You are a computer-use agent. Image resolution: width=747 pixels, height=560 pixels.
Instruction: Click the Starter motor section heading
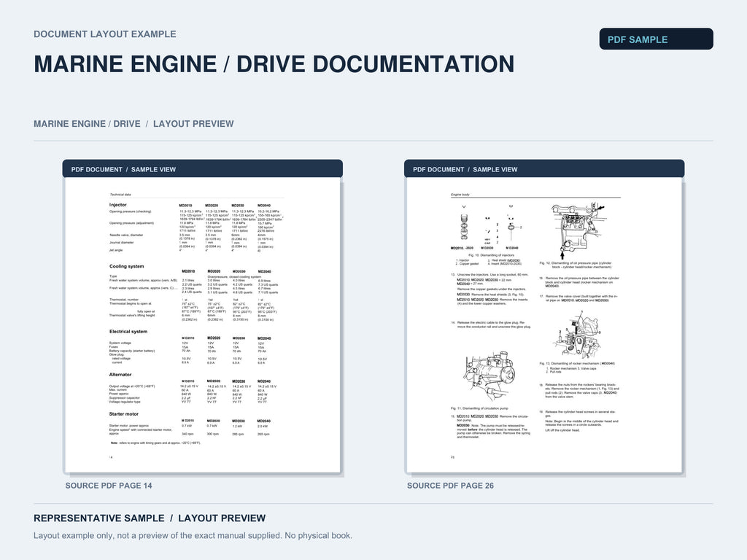click(124, 414)
